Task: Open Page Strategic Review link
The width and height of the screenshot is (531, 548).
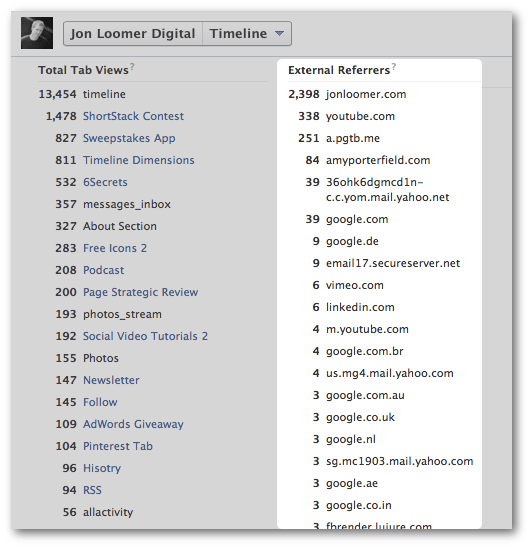Action: point(141,293)
